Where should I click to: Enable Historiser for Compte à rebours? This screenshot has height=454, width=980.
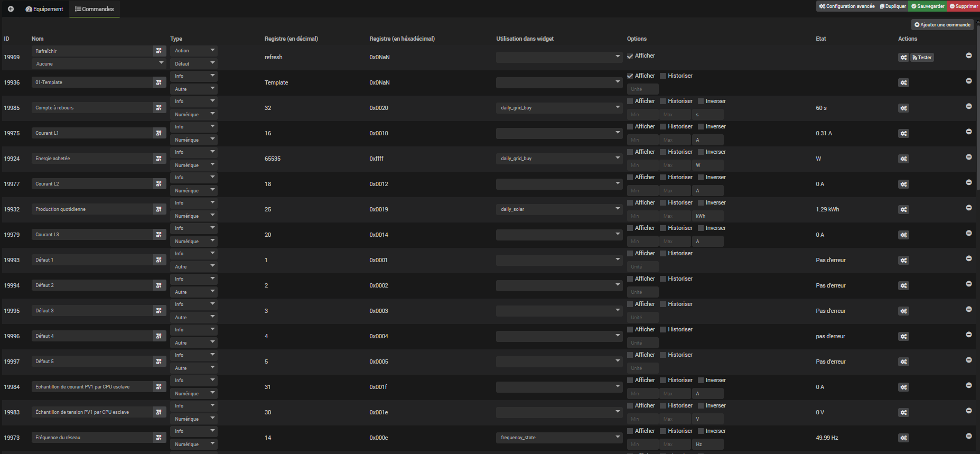click(x=663, y=101)
